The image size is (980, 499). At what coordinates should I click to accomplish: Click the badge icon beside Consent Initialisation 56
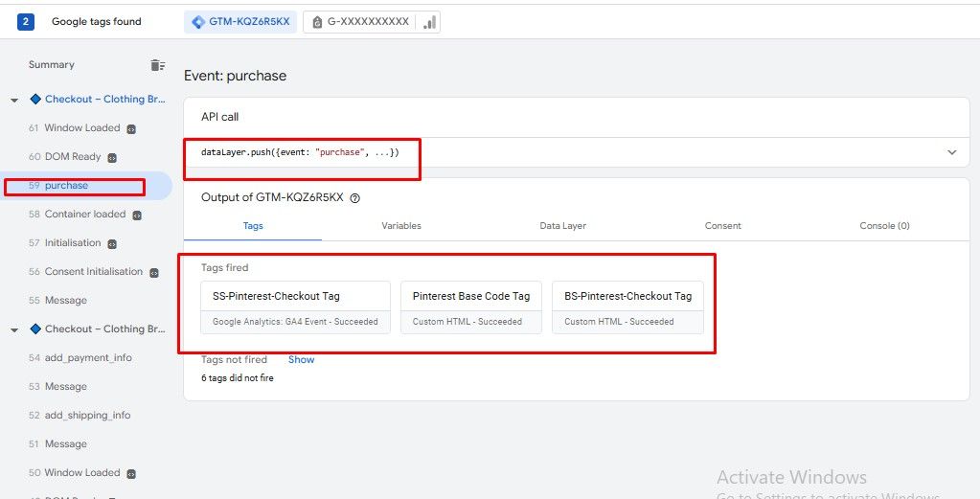tap(153, 272)
